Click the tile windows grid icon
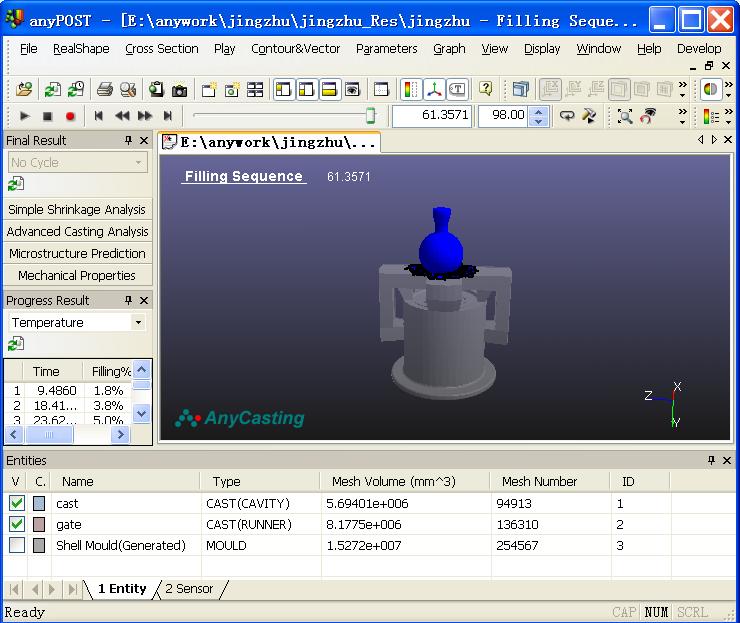The height and width of the screenshot is (623, 740). [x=255, y=89]
